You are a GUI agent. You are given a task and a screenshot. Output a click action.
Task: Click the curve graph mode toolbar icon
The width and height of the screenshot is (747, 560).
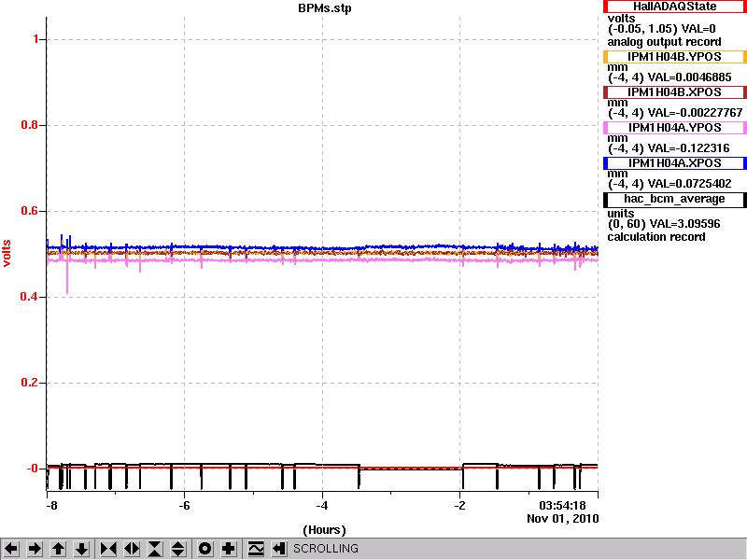256,549
